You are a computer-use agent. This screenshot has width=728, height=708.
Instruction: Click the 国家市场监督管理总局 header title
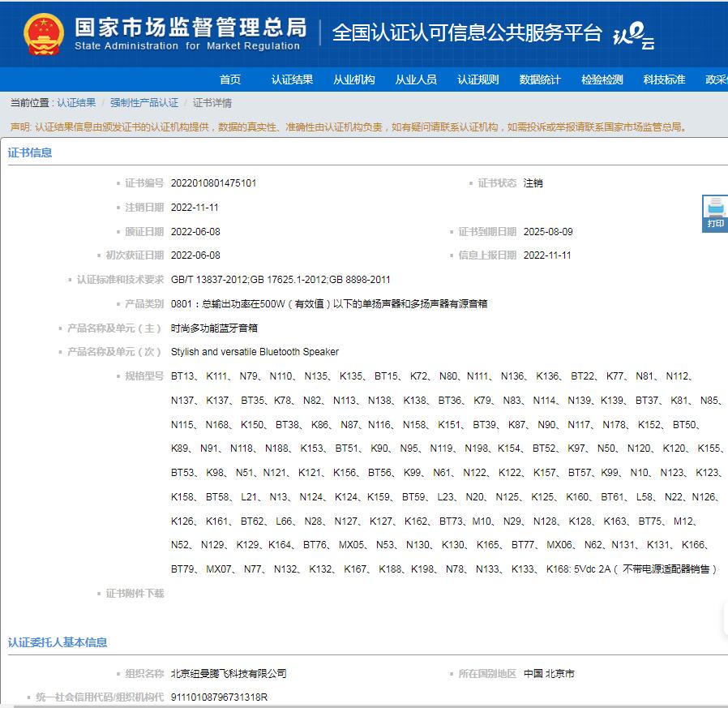point(191,28)
